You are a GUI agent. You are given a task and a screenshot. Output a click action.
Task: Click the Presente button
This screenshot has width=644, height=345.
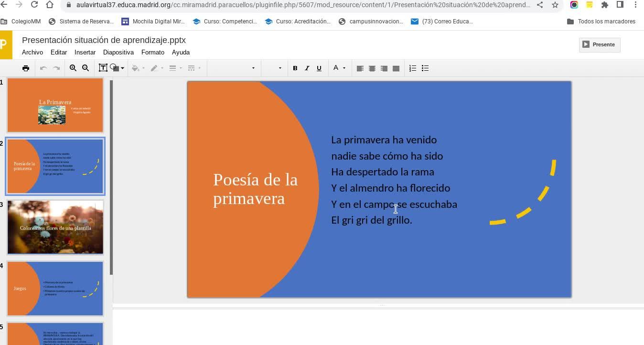[600, 44]
